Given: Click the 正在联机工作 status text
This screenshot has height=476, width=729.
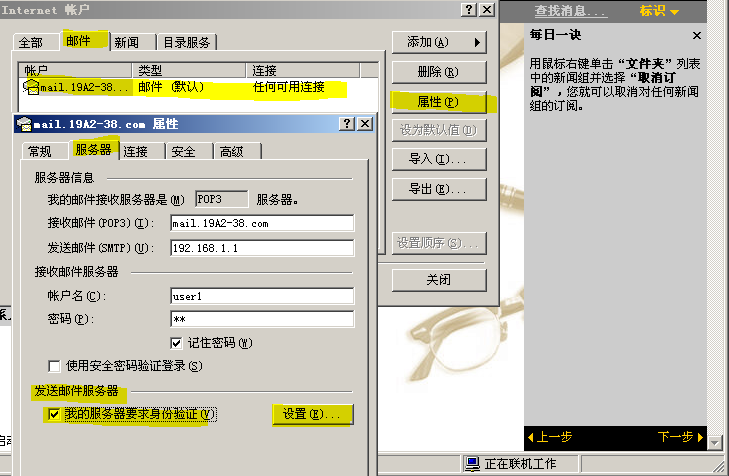Looking at the screenshot, I should (520, 463).
